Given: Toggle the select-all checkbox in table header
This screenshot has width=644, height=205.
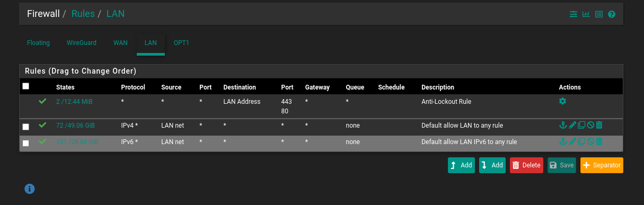Looking at the screenshot, I should (25, 86).
